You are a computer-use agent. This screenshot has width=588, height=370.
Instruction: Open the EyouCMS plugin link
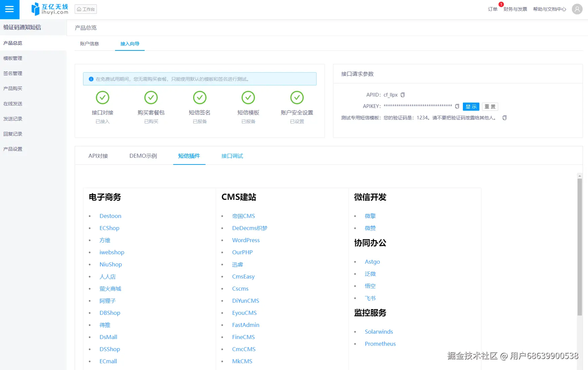[244, 313]
